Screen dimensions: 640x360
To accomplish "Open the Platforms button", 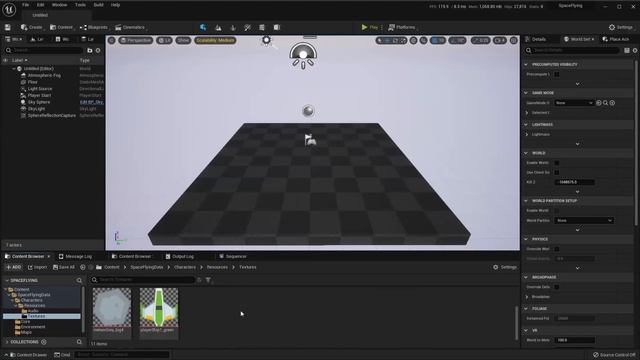I will 402,27.
